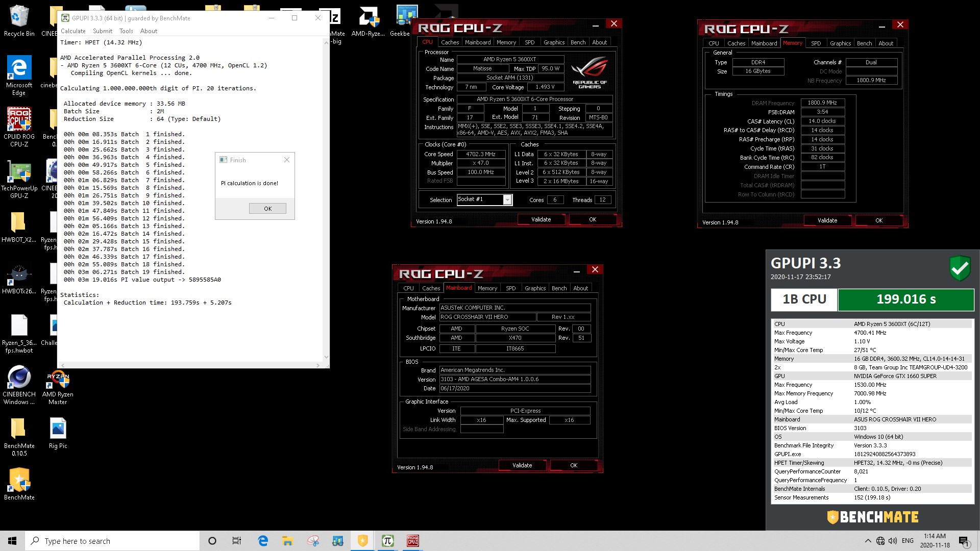Open the Submit menu in GPUPI
Screen dimensions: 980x551
pyautogui.click(x=103, y=31)
